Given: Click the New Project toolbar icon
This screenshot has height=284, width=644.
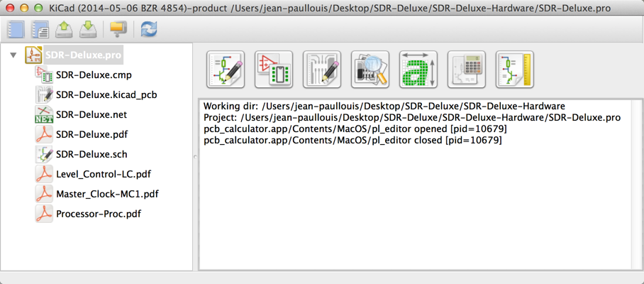Looking at the screenshot, I should (x=16, y=29).
